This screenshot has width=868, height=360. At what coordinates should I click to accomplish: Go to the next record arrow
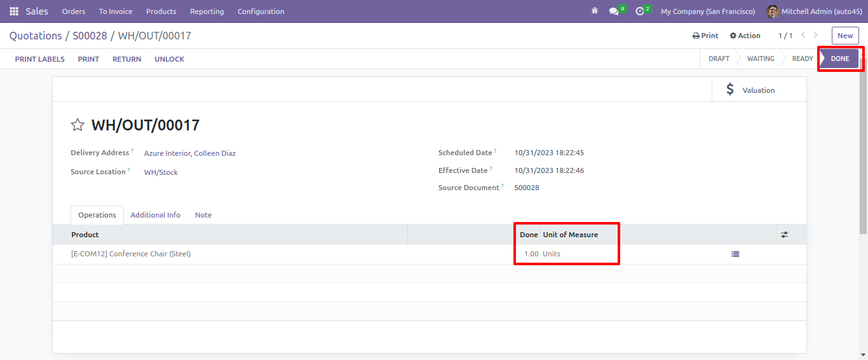click(x=816, y=36)
